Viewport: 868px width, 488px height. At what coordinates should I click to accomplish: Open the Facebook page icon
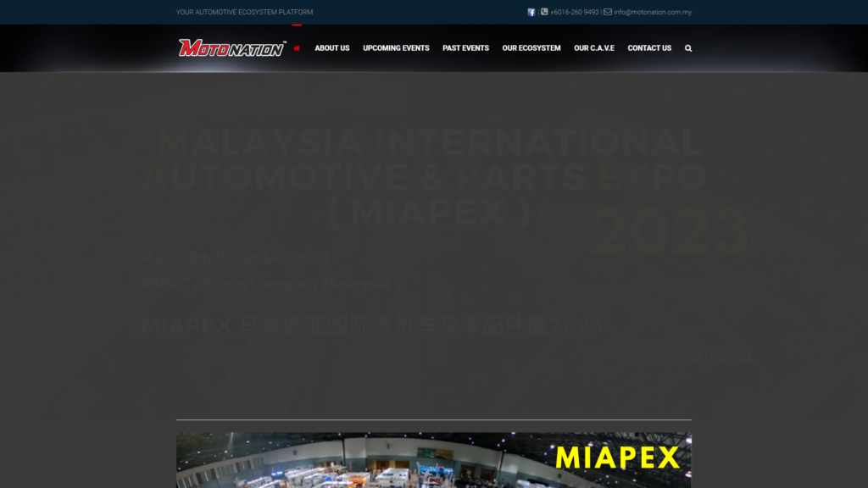click(531, 12)
